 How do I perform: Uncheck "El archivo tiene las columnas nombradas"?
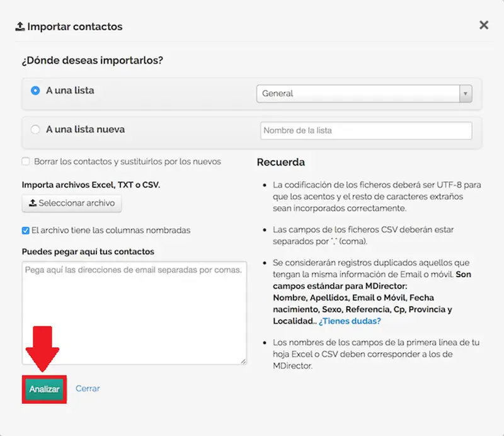tap(26, 231)
